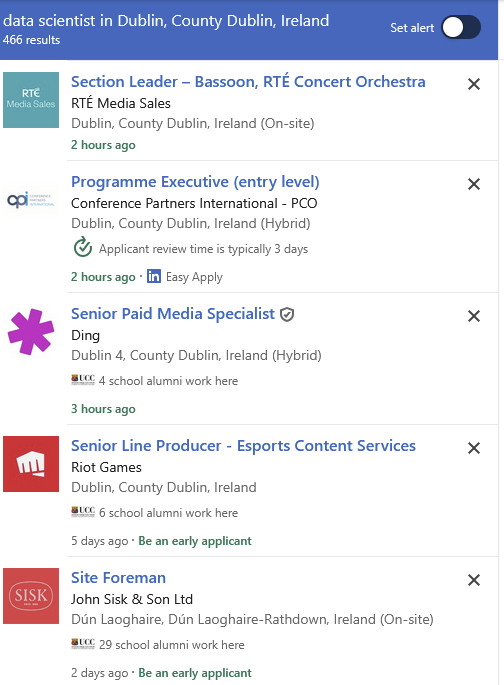
Task: Open Programme Executive (entry level) job
Action: 195,182
